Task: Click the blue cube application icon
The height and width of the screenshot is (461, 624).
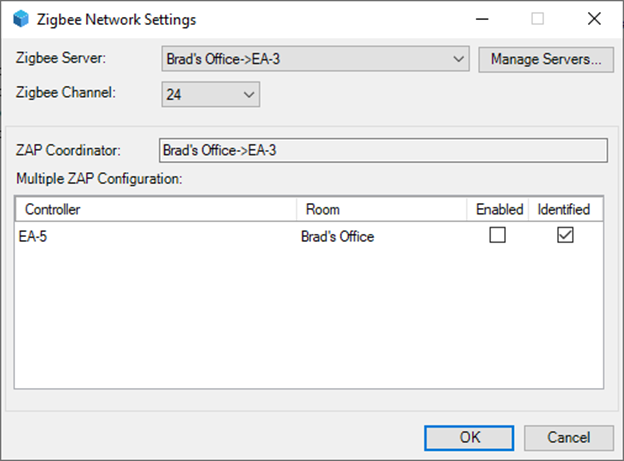Action: point(21,19)
